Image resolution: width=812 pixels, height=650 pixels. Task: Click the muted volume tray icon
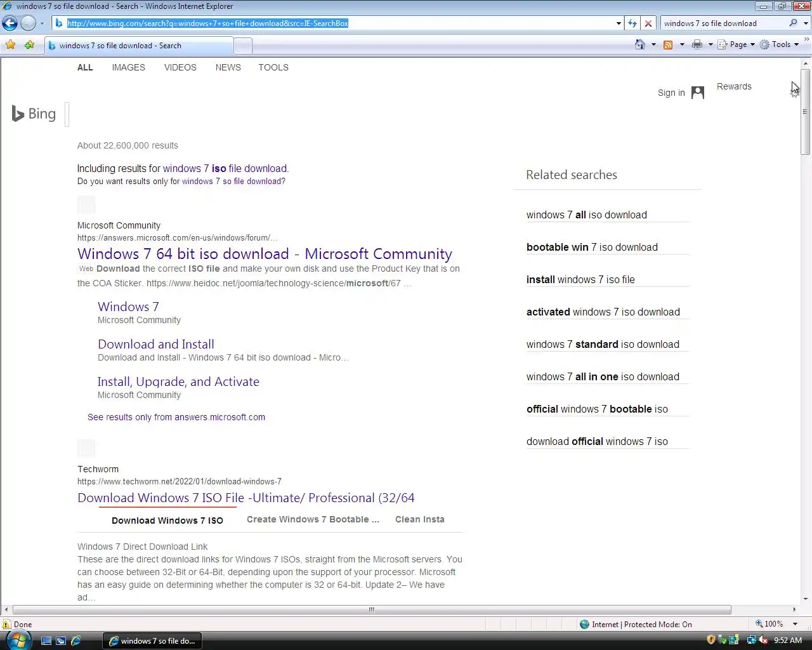click(x=763, y=640)
